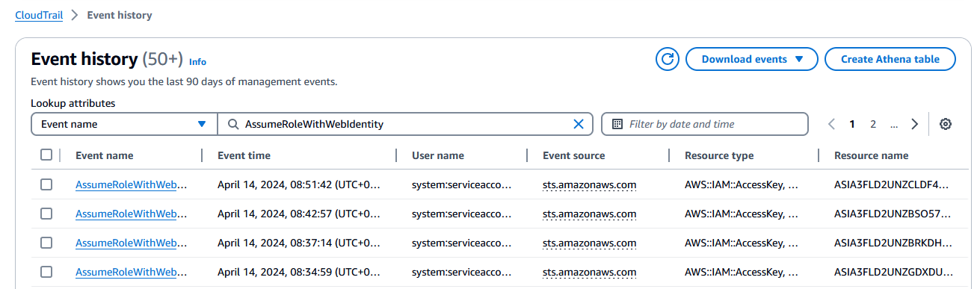This screenshot has width=980, height=289.
Task: Click the Event source column header
Action: click(x=574, y=155)
